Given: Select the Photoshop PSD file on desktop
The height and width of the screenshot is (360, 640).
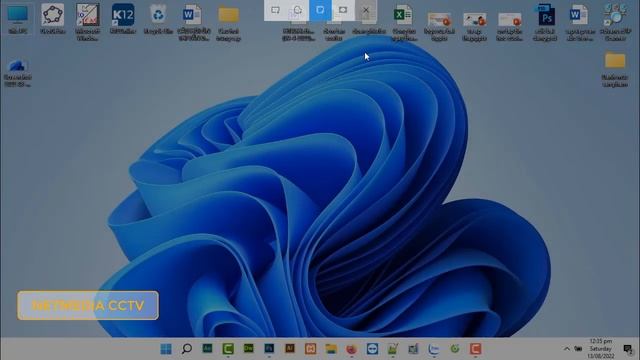Looking at the screenshot, I should click(545, 22).
